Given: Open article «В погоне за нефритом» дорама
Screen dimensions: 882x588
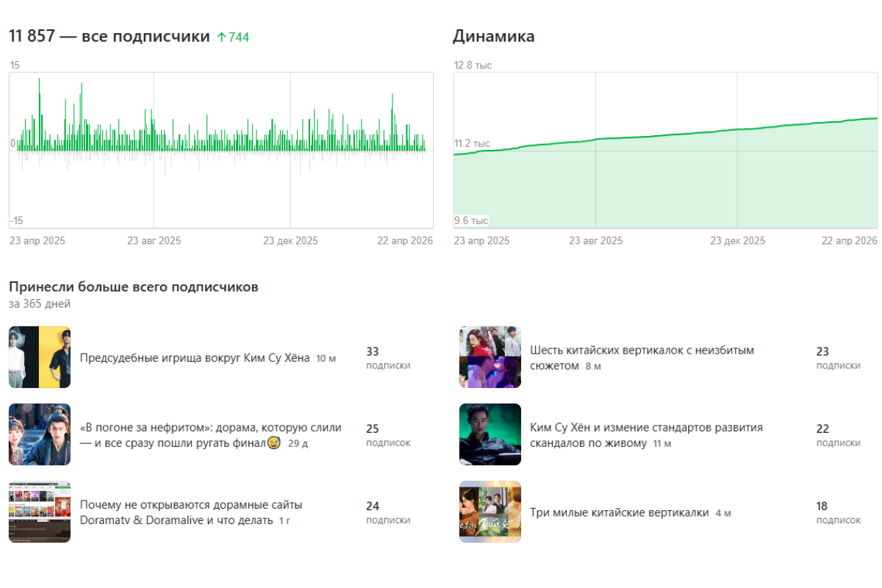Looking at the screenshot, I should tap(211, 435).
